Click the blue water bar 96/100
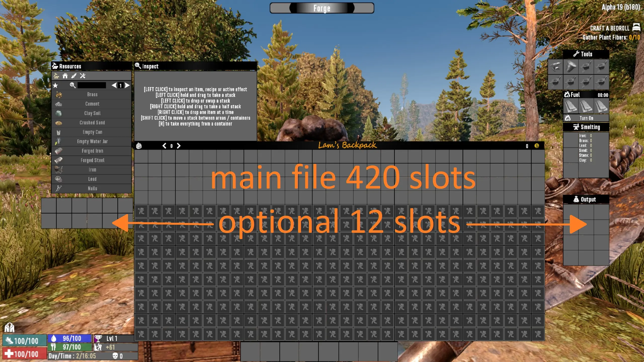The width and height of the screenshot is (644, 362). (x=70, y=339)
